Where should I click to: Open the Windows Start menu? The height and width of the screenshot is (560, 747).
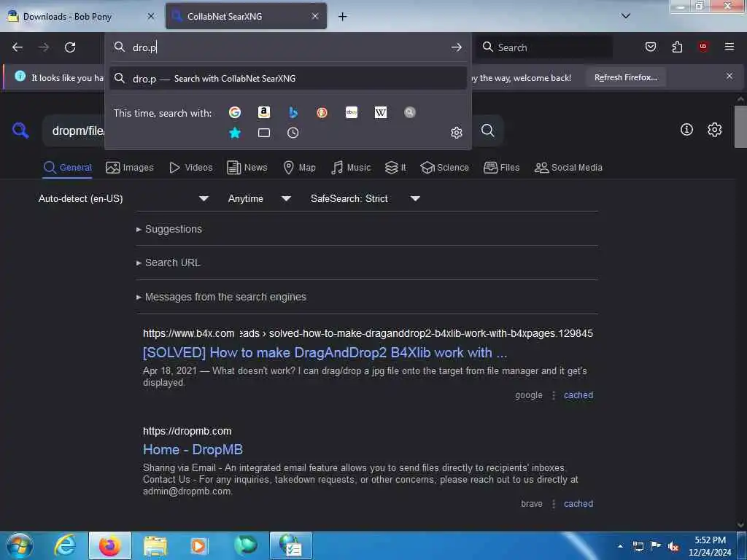(20, 545)
